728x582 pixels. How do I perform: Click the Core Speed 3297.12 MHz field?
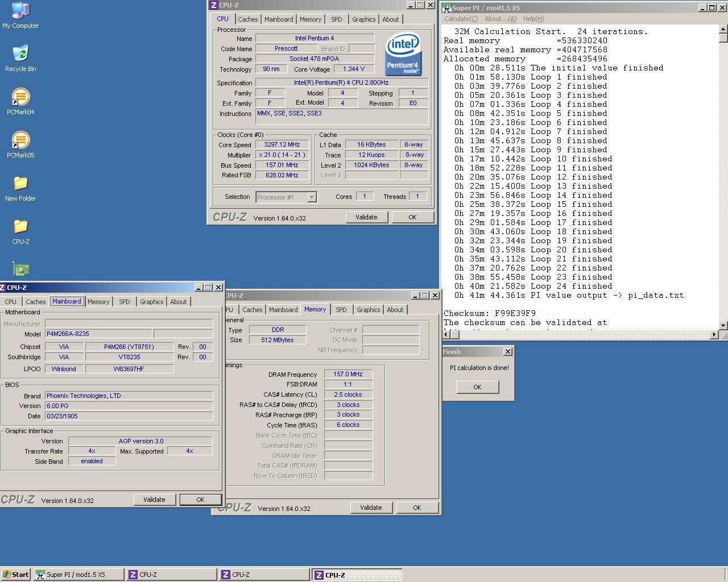click(x=282, y=145)
